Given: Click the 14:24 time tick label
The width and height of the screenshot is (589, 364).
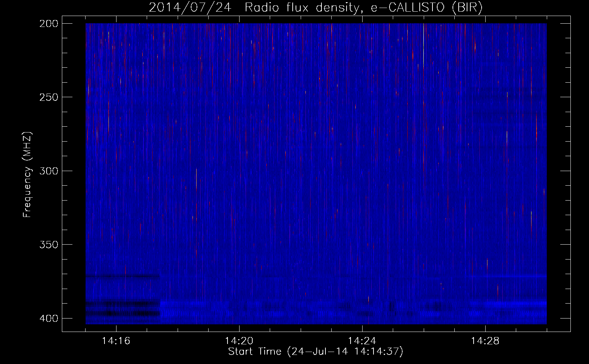Looking at the screenshot, I should (362, 341).
